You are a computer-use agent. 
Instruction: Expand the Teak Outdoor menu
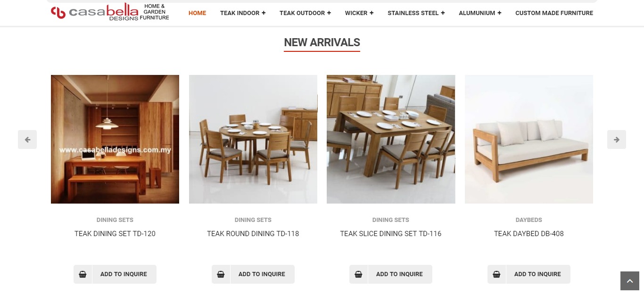(305, 13)
